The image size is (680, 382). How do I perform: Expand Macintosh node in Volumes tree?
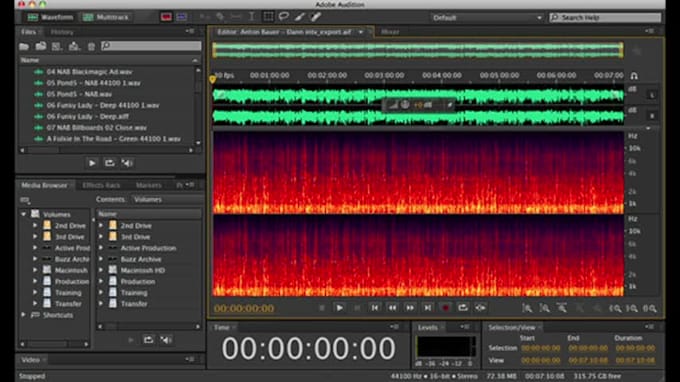pos(35,270)
